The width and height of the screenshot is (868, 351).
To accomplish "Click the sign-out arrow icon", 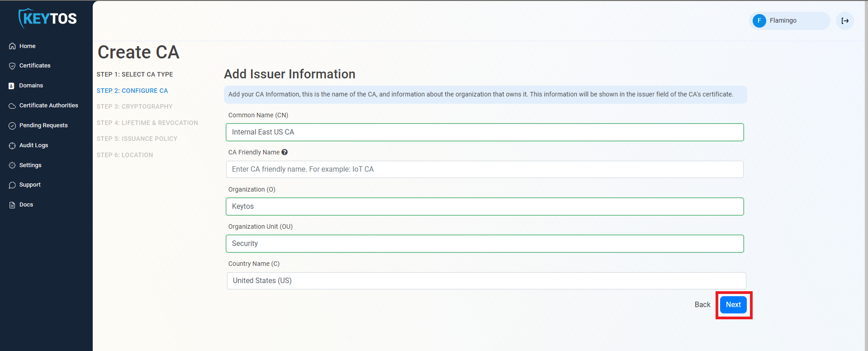I will click(x=844, y=21).
